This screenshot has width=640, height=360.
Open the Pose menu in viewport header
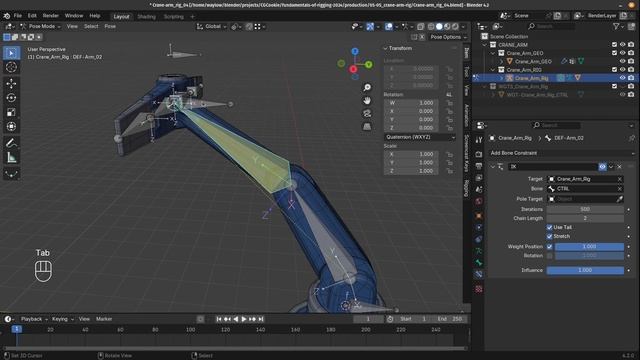click(x=110, y=27)
